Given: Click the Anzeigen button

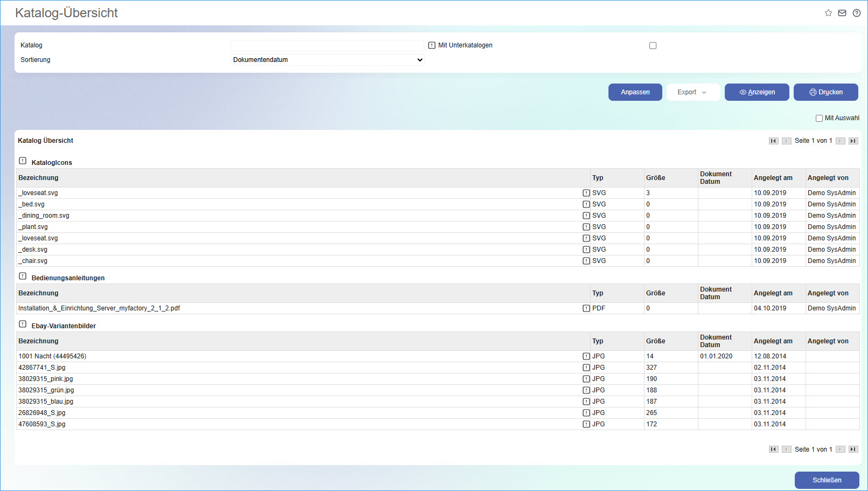Looking at the screenshot, I should tap(757, 92).
